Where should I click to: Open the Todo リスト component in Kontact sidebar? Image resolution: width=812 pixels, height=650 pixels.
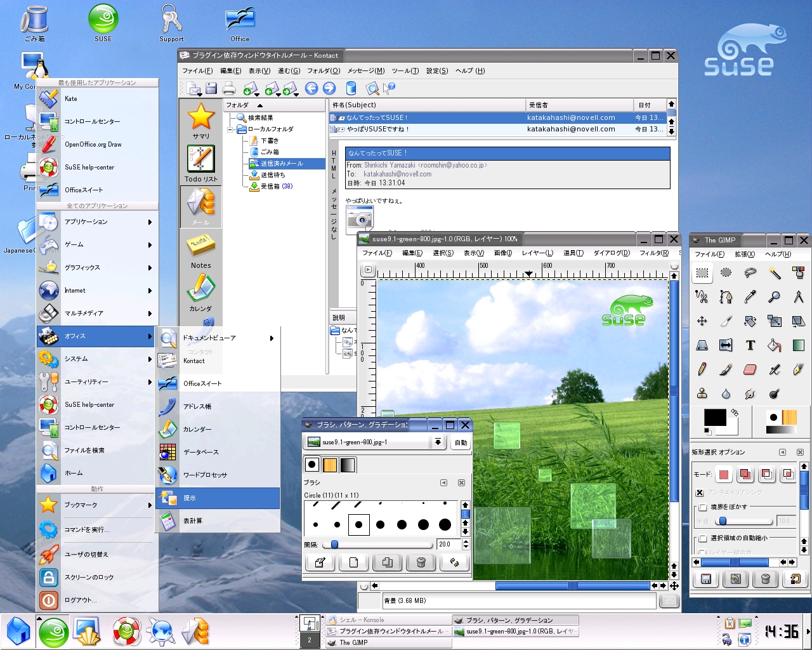[x=201, y=164]
